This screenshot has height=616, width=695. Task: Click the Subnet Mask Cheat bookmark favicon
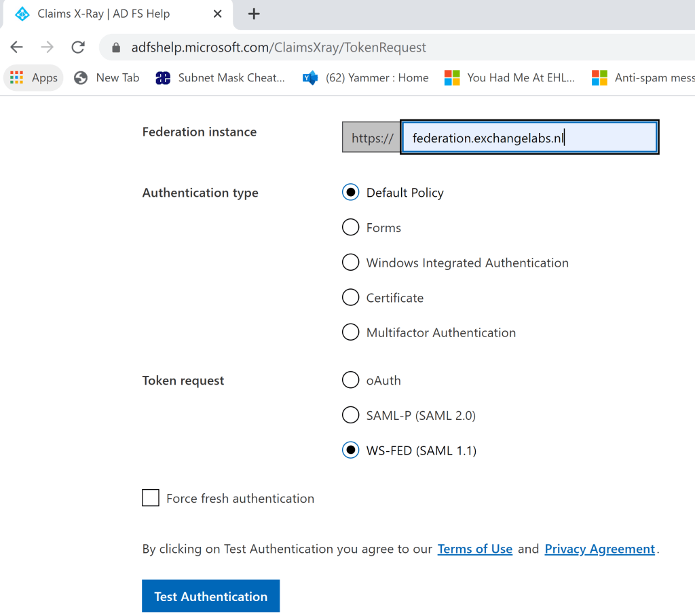coord(163,77)
